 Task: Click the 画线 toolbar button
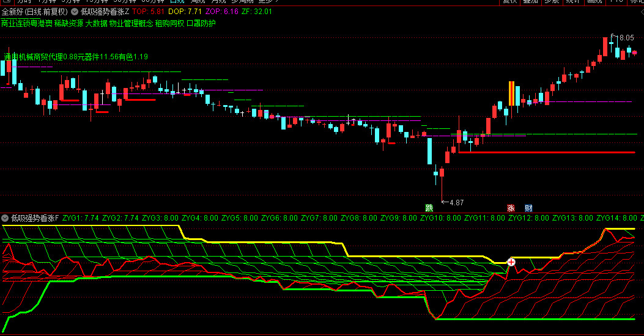tap(594, 1)
